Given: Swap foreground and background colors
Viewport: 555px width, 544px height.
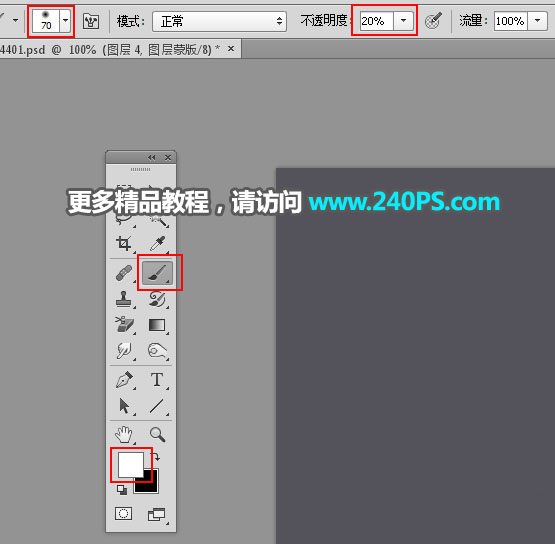Looking at the screenshot, I should (157, 457).
